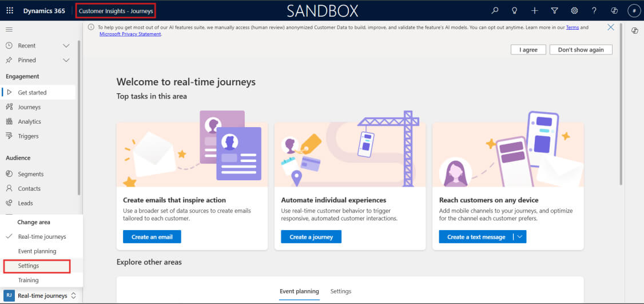Click the Journeys sidebar icon
The width and height of the screenshot is (644, 304).
tap(9, 107)
